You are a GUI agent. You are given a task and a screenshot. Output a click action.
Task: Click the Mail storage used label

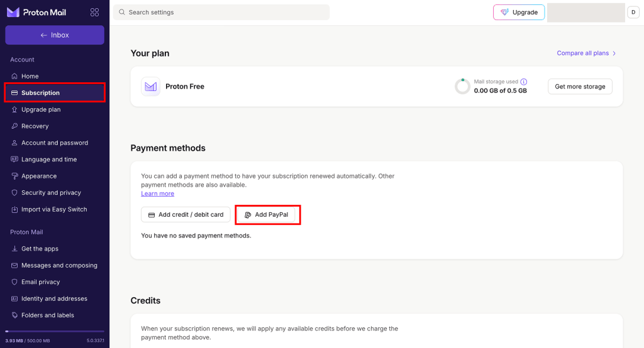tap(496, 82)
